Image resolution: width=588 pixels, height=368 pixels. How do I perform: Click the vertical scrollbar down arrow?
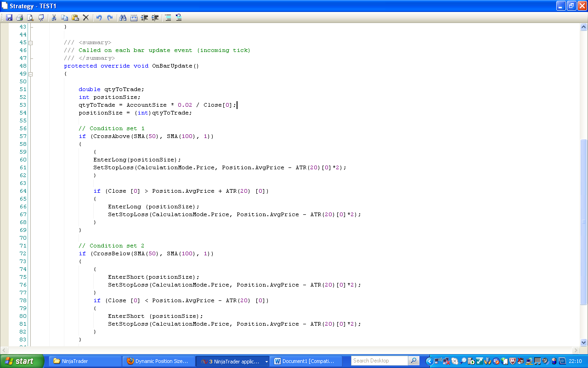coord(584,342)
